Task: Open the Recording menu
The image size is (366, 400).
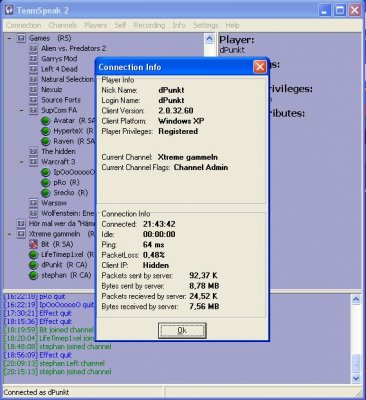Action: click(149, 25)
